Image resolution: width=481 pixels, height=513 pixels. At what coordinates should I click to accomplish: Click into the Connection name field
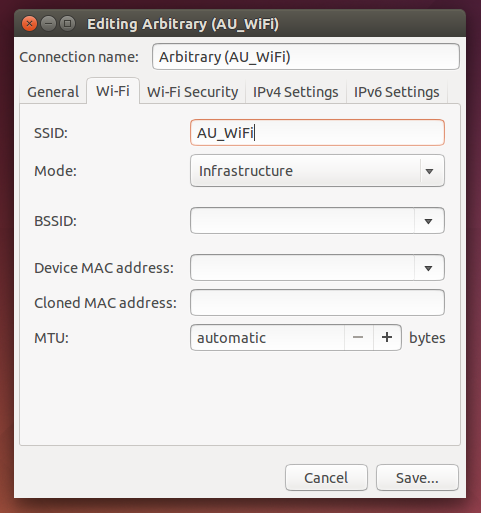pos(306,57)
